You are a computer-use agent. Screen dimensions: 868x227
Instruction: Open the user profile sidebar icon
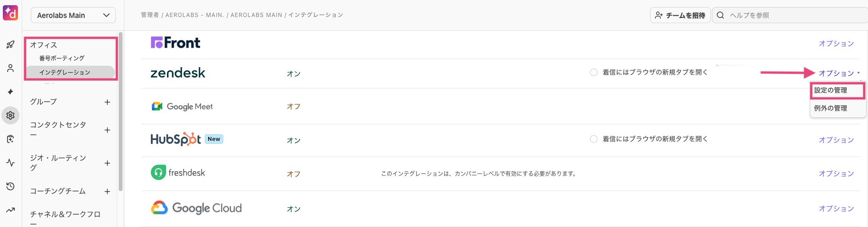(x=10, y=68)
